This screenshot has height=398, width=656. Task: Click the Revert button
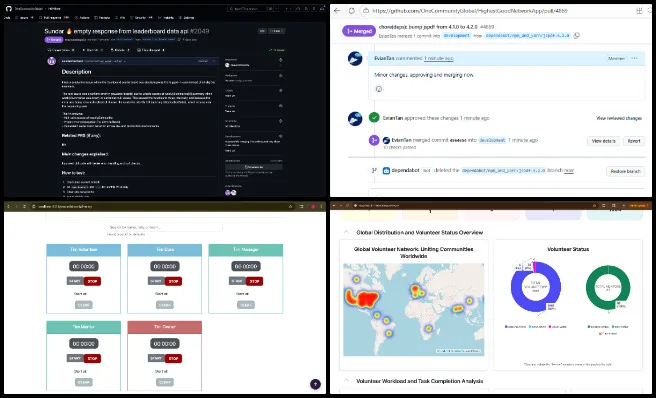tap(634, 141)
